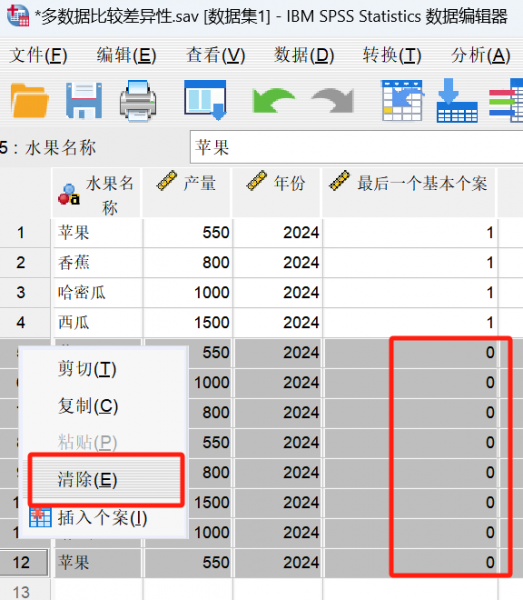Click the ruler icon next to 最后一个基本个案
Screen dimensions: 523x600
(x=340, y=181)
